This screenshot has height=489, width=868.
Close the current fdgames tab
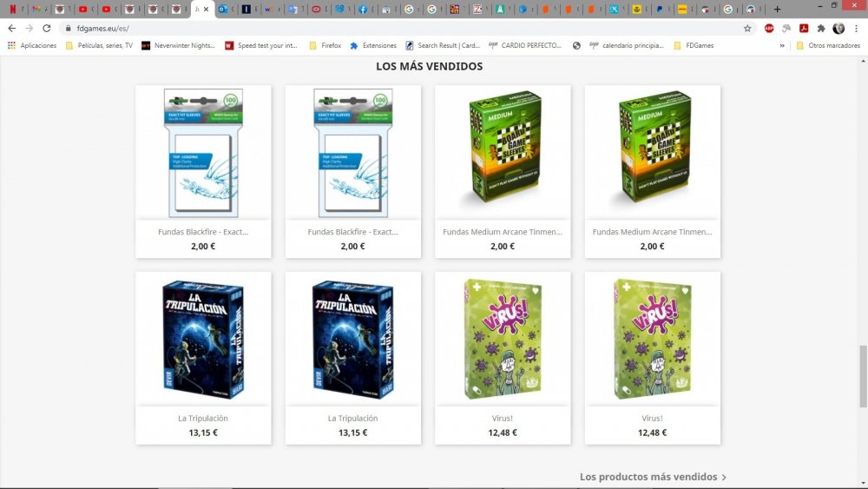(206, 9)
